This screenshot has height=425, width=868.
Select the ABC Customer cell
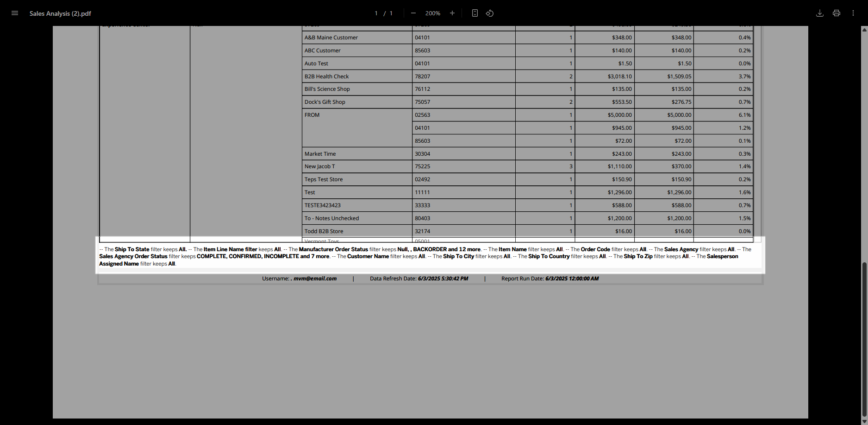click(x=357, y=51)
